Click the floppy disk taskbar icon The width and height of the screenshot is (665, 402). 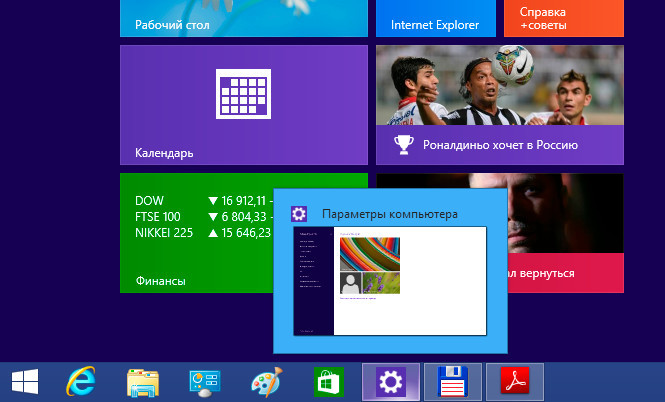[x=452, y=381]
